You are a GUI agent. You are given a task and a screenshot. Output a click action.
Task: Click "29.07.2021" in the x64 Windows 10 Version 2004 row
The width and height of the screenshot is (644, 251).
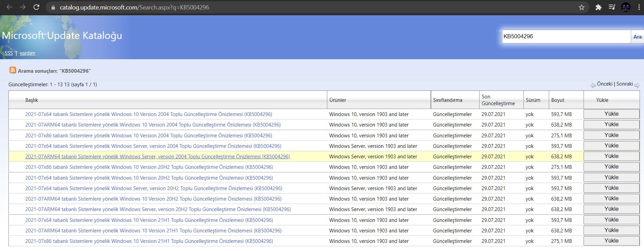tap(493, 114)
